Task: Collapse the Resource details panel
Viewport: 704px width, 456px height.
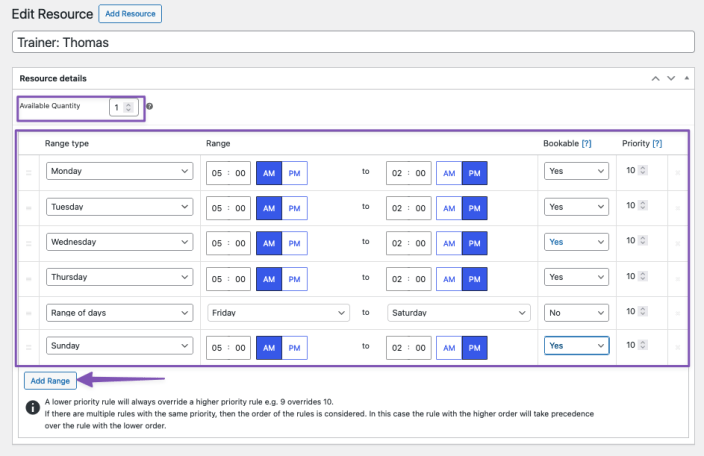Action: [x=686, y=78]
